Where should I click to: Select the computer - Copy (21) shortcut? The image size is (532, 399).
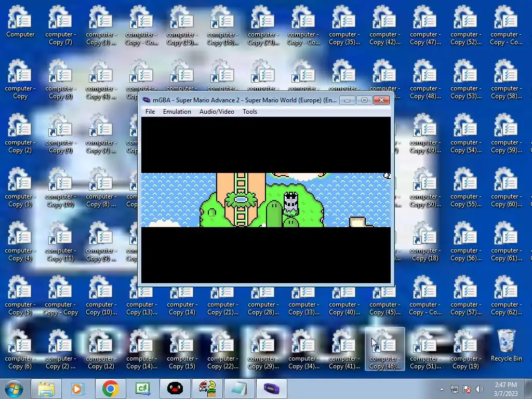click(x=222, y=302)
